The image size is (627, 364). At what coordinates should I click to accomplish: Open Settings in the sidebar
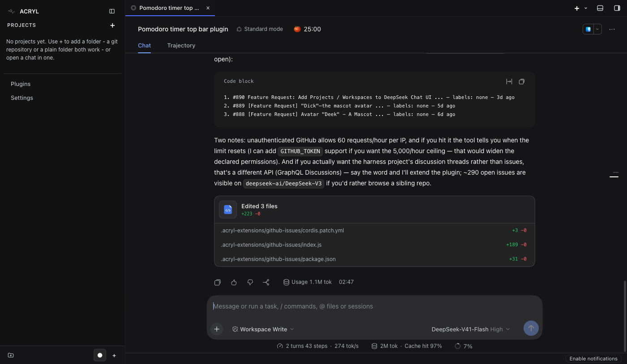pos(22,98)
